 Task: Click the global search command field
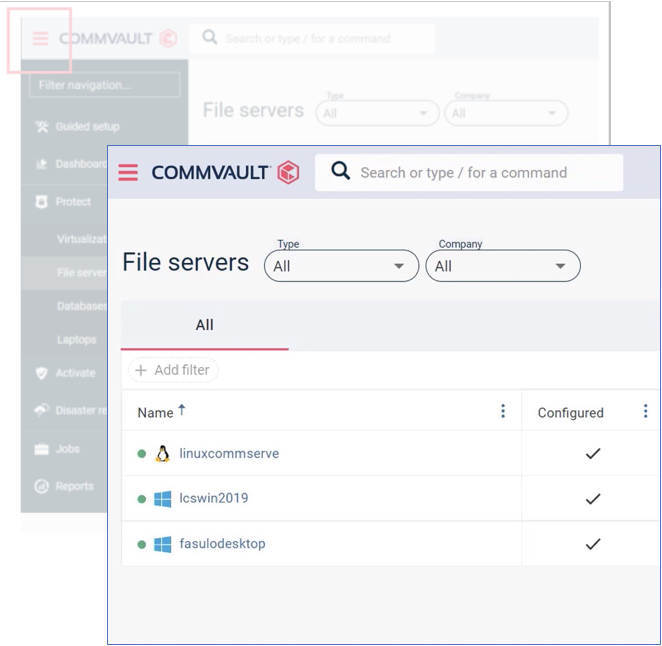click(469, 172)
